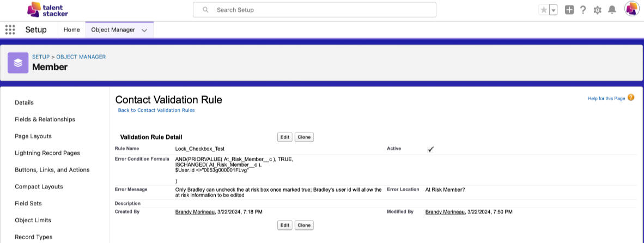Open the Salesforce help question mark
This screenshot has width=644, height=243.
point(583,10)
